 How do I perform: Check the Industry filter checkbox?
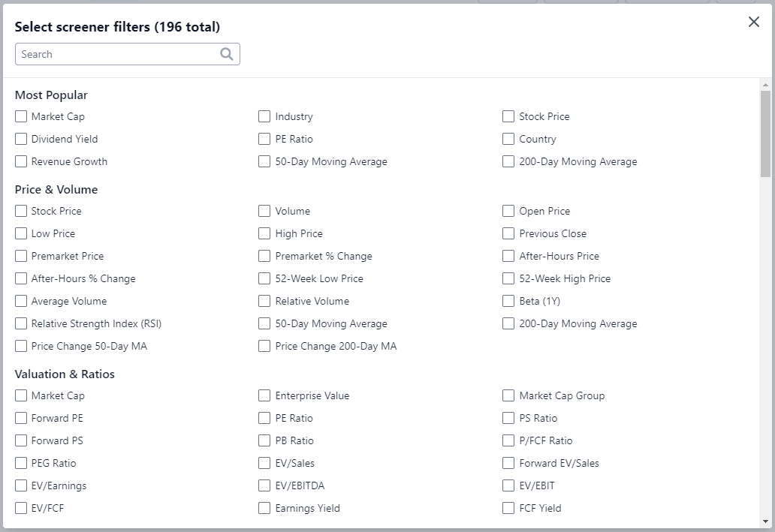(264, 116)
